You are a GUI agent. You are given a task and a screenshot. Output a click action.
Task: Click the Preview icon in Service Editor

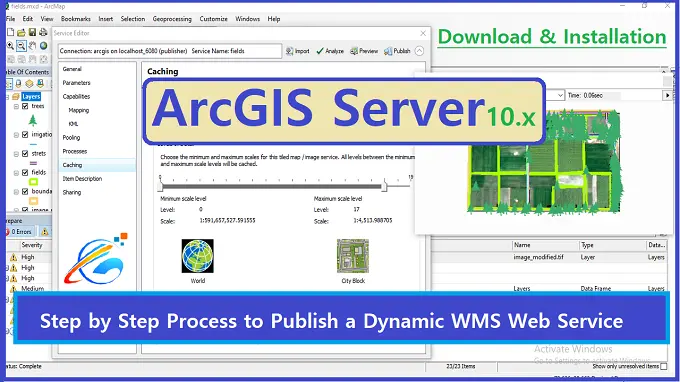pos(354,51)
